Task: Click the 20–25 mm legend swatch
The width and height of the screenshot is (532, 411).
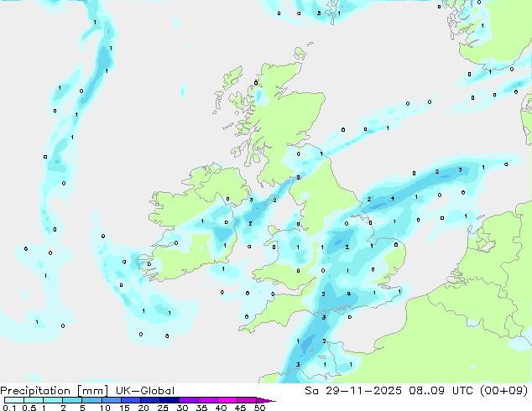Action: tap(150, 400)
